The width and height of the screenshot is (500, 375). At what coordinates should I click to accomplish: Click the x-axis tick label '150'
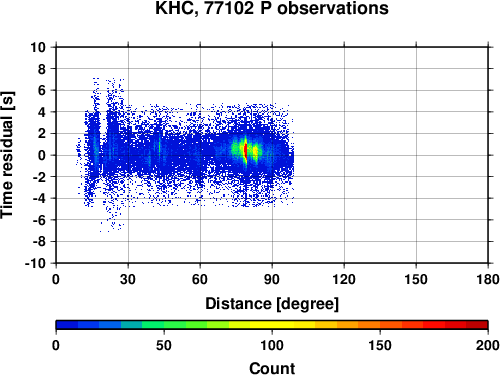pyautogui.click(x=416, y=279)
